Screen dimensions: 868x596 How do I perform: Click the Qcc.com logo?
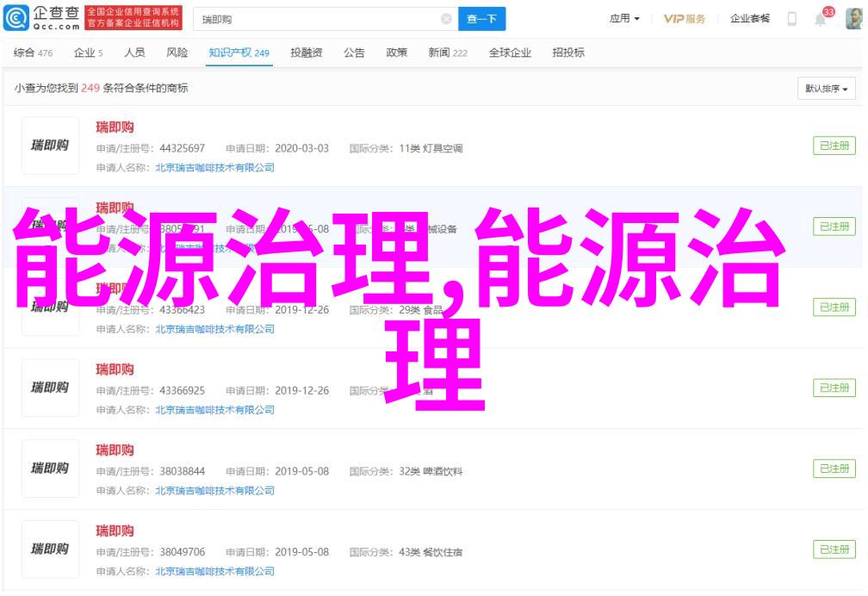click(x=41, y=18)
